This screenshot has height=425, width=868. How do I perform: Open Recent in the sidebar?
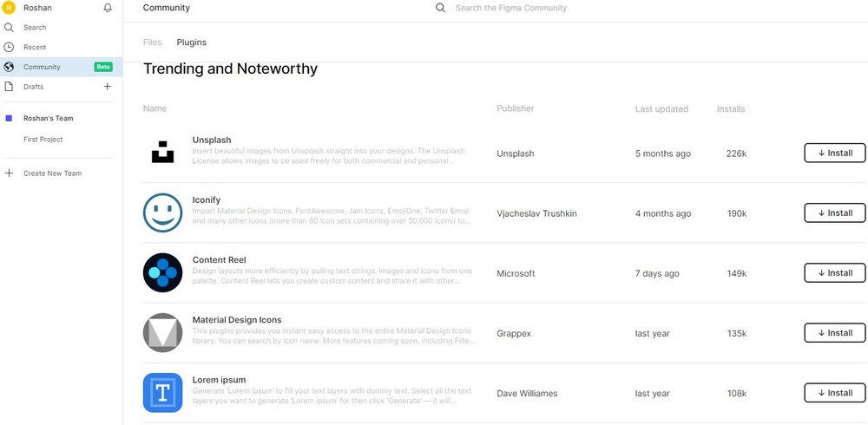[35, 47]
